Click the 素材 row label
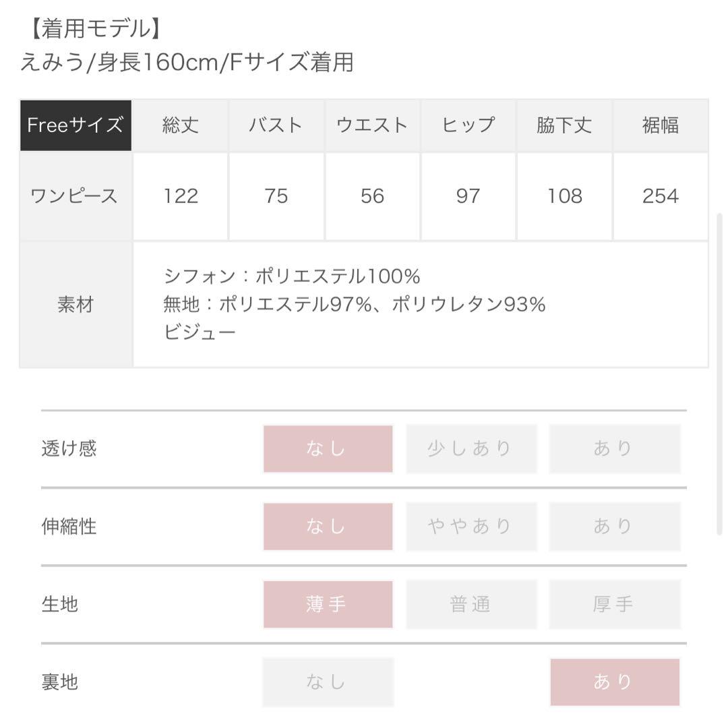 [x=75, y=305]
